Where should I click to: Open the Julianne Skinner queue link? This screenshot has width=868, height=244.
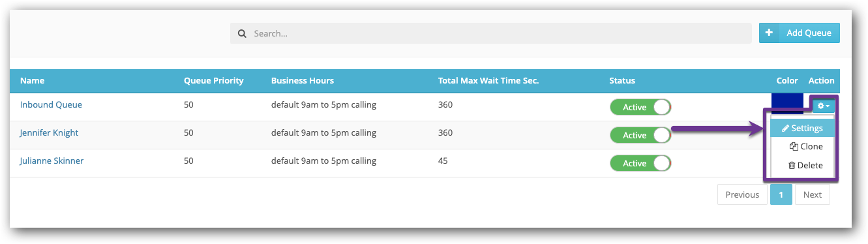click(52, 161)
